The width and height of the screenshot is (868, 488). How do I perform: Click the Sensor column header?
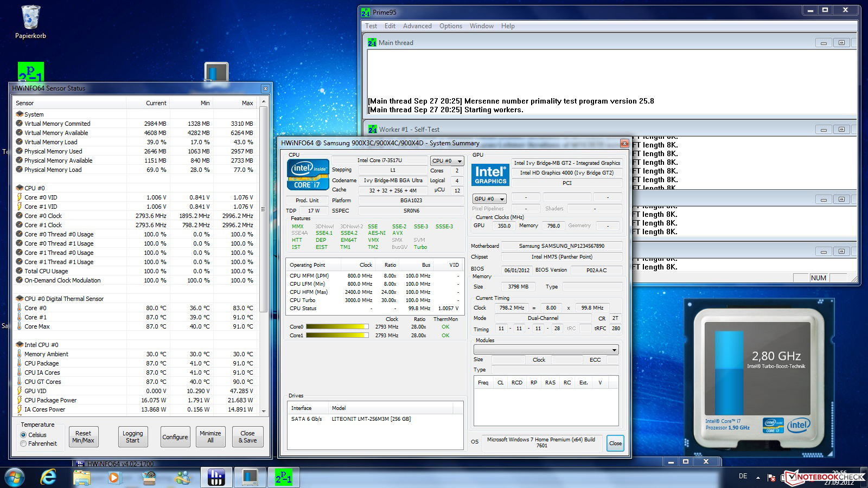click(x=69, y=103)
